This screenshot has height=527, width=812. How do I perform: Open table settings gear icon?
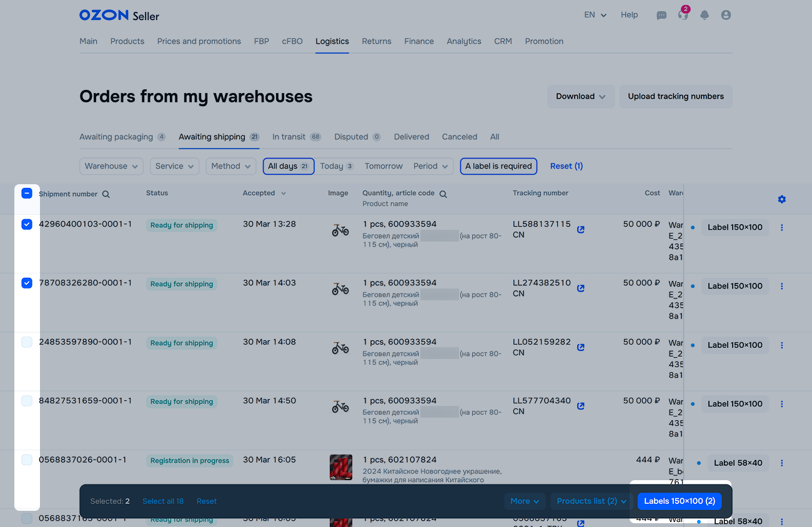tap(781, 199)
